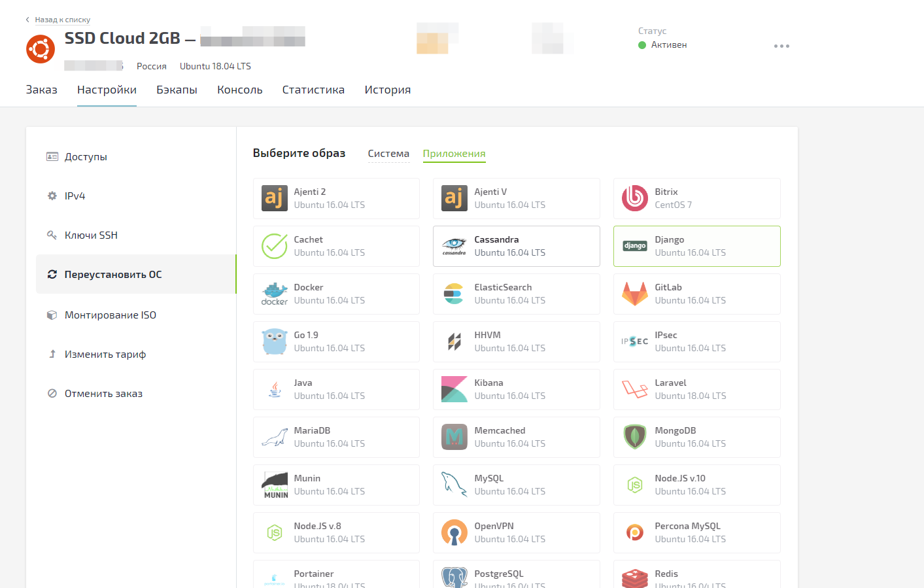Image resolution: width=924 pixels, height=588 pixels.
Task: Click the Docker whale icon
Action: click(275, 294)
